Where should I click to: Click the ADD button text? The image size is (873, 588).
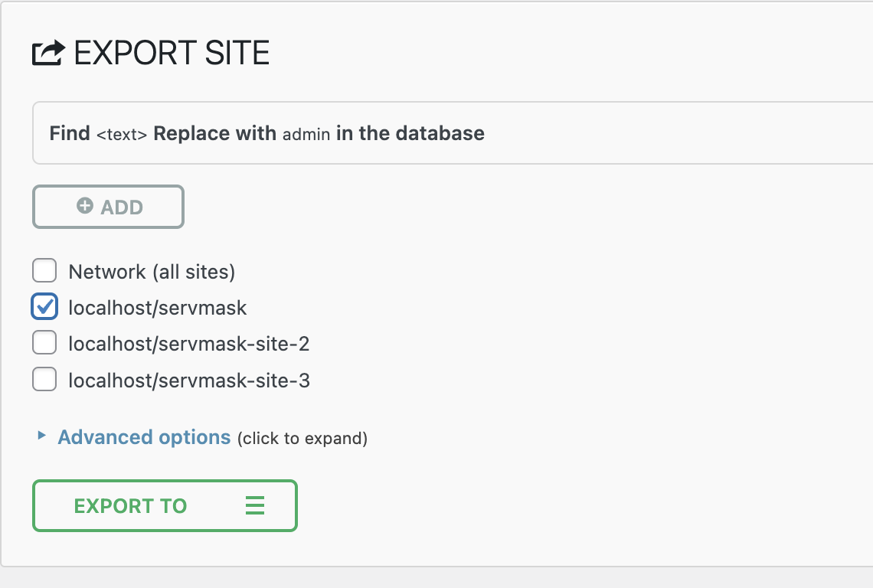pyautogui.click(x=122, y=207)
